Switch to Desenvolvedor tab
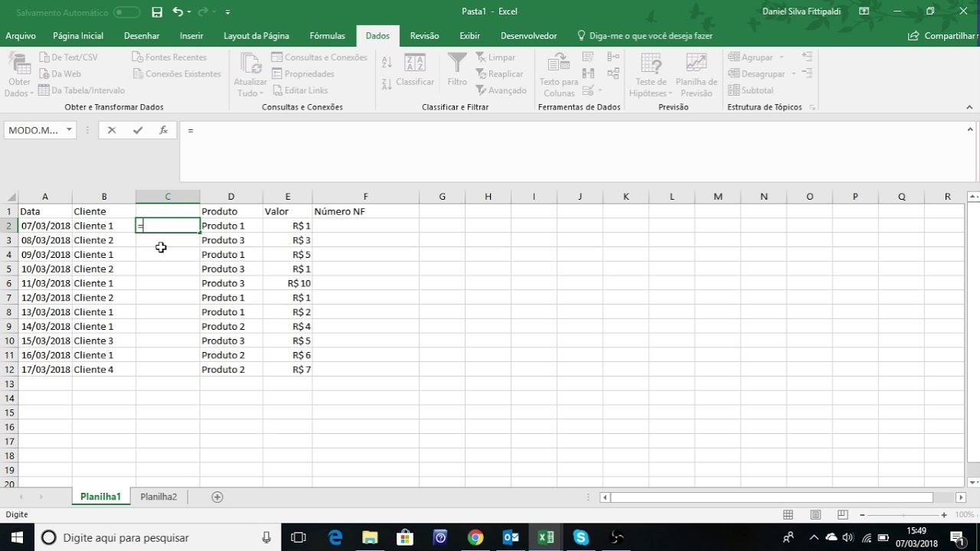 pos(528,36)
